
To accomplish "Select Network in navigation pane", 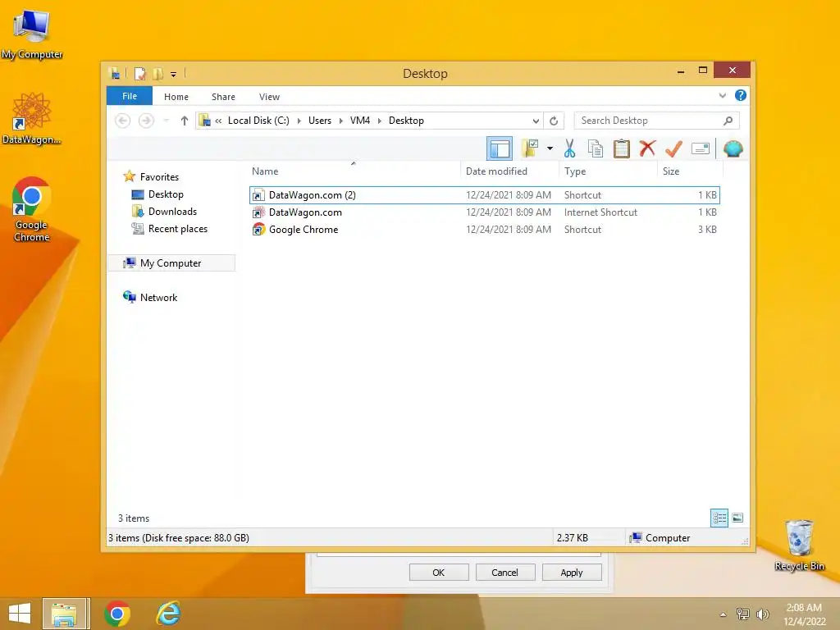I will (158, 297).
